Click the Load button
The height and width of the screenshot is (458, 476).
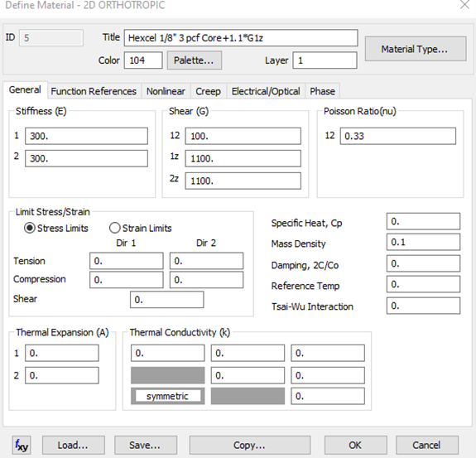coord(74,446)
